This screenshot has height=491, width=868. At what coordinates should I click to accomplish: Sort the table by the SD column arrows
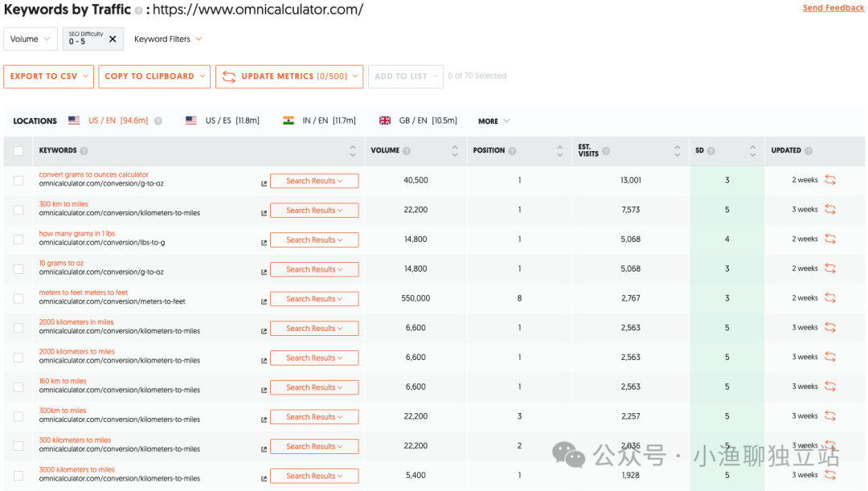[752, 150]
